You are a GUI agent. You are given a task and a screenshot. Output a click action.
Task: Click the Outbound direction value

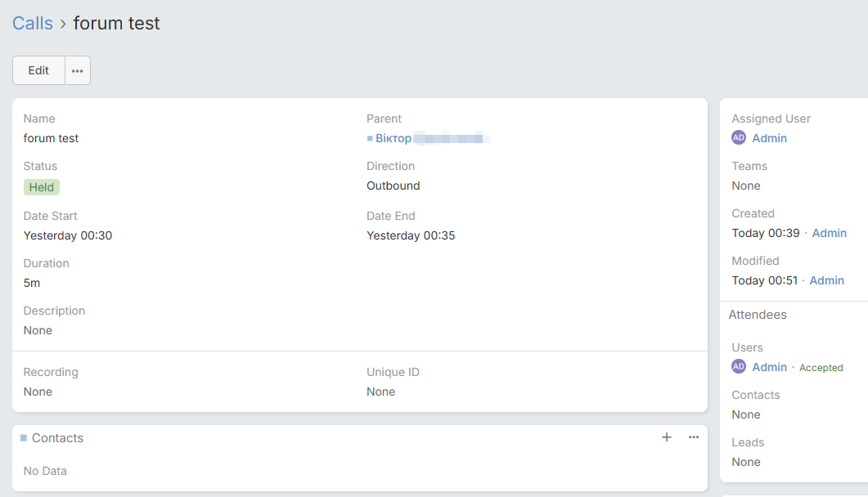point(393,186)
